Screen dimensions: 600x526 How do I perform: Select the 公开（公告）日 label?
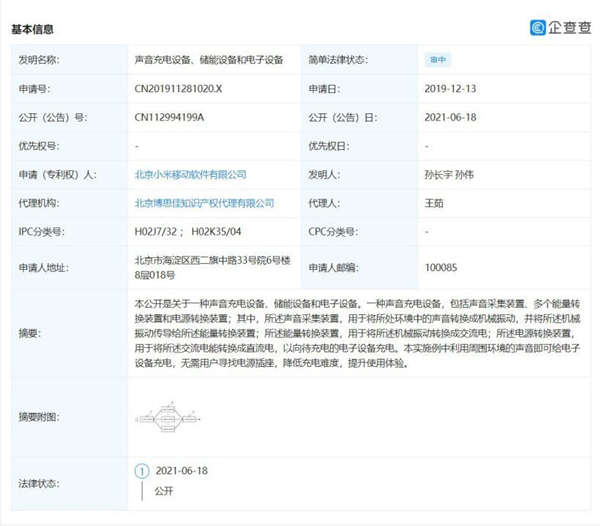(x=343, y=117)
